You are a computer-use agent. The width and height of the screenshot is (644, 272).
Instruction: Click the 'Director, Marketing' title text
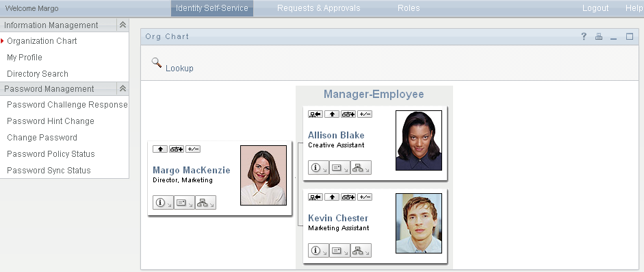coord(183,180)
